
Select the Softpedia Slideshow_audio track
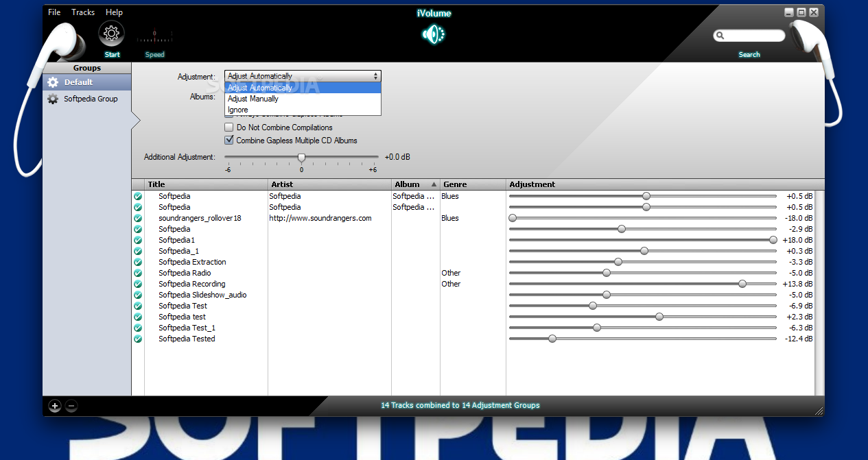[202, 295]
